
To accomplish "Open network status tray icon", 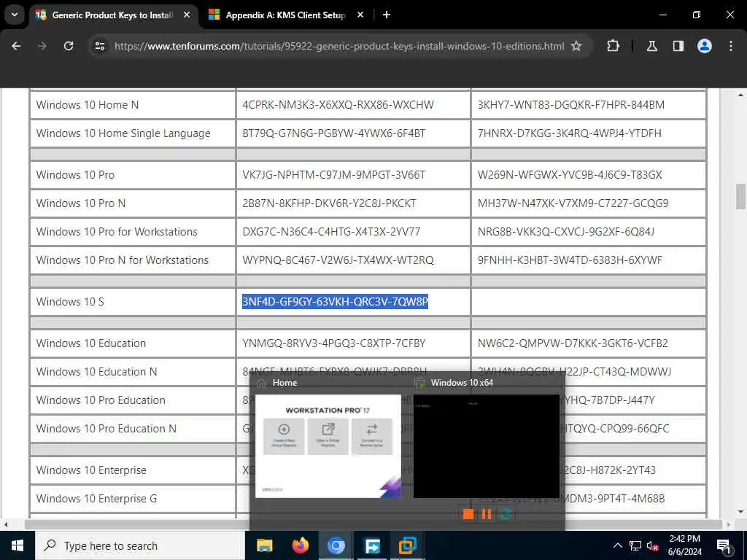I will (x=635, y=545).
